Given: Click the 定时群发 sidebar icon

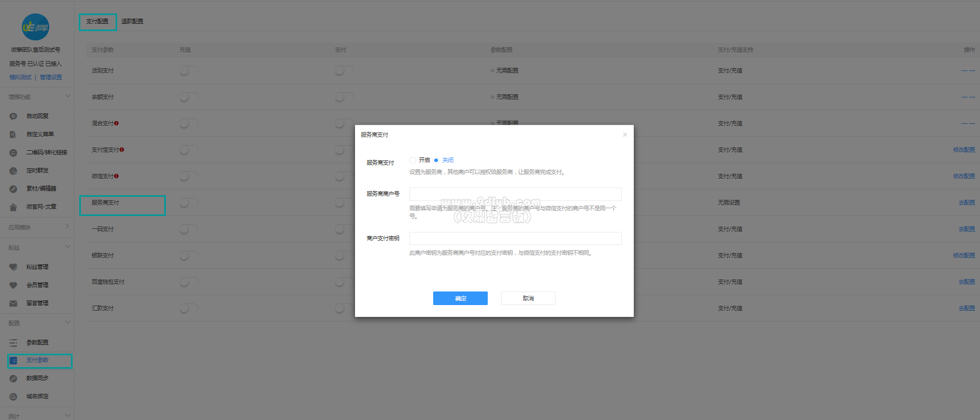Looking at the screenshot, I should (13, 171).
